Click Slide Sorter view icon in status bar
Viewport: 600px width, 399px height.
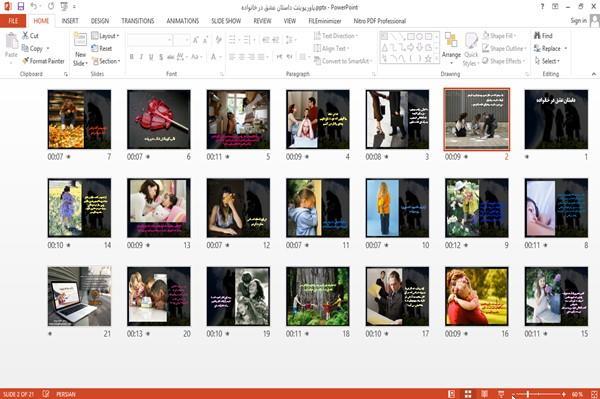click(x=468, y=394)
